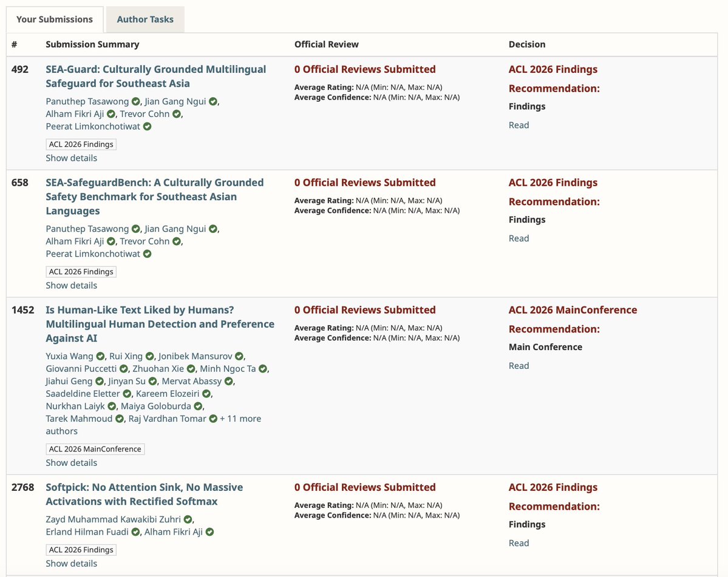Image resolution: width=728 pixels, height=577 pixels.
Task: Click author Raj Vardhan Tomar
Action: (167, 419)
